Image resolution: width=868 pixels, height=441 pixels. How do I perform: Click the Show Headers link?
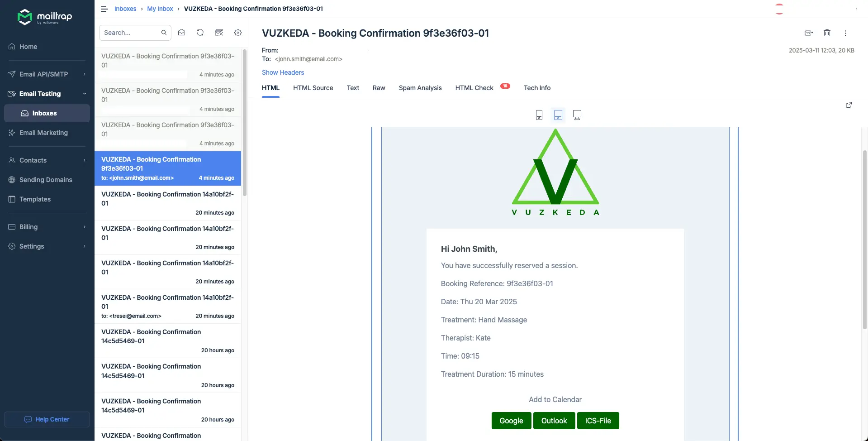[283, 72]
